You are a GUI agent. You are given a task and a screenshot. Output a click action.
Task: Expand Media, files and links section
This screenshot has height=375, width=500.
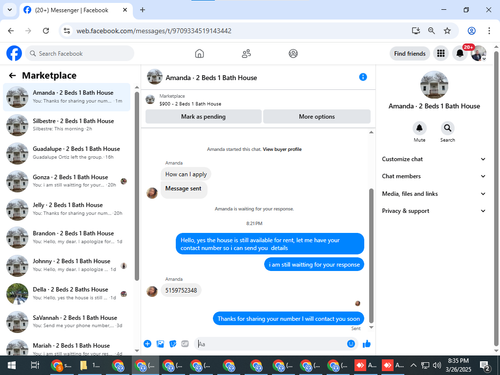(434, 194)
